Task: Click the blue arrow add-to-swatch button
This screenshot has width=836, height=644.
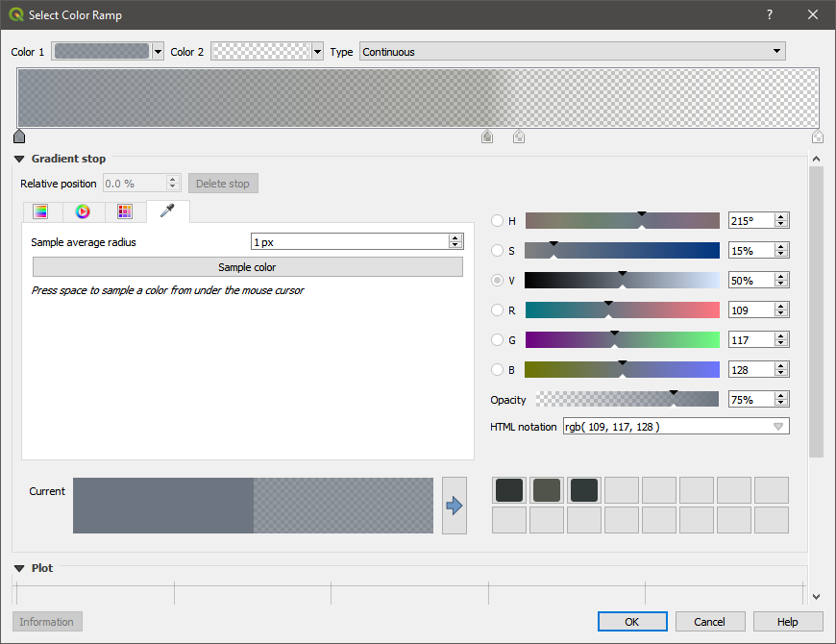Action: [x=455, y=506]
